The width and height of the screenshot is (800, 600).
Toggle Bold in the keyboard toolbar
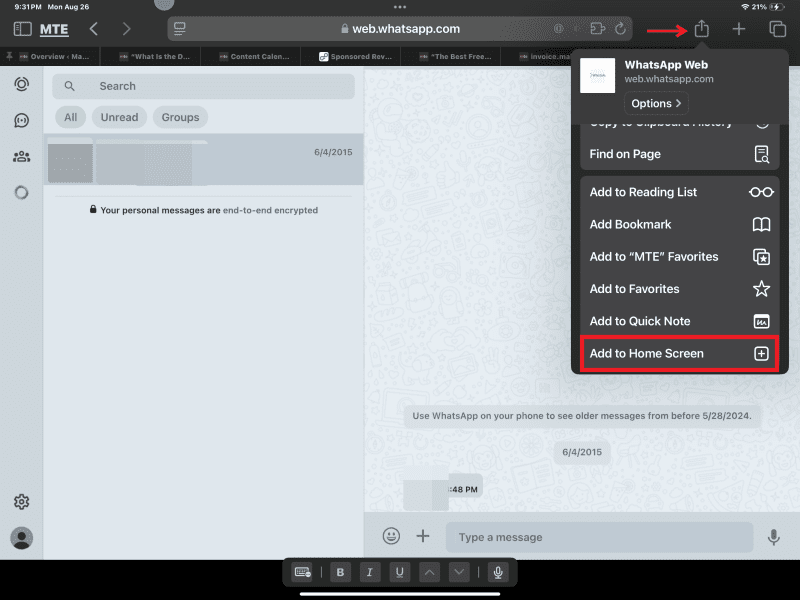[x=340, y=571]
